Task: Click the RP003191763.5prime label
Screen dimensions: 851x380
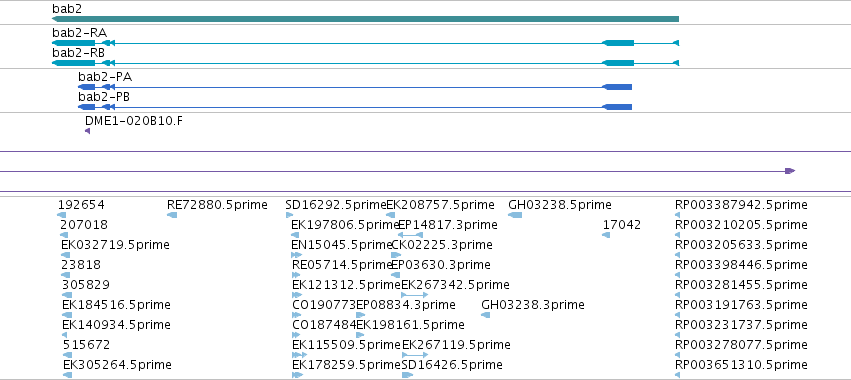Action: click(741, 305)
